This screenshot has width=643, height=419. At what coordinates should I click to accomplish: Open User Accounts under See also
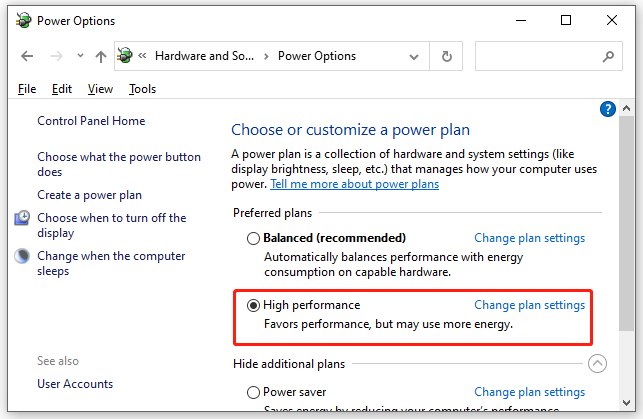(x=75, y=384)
